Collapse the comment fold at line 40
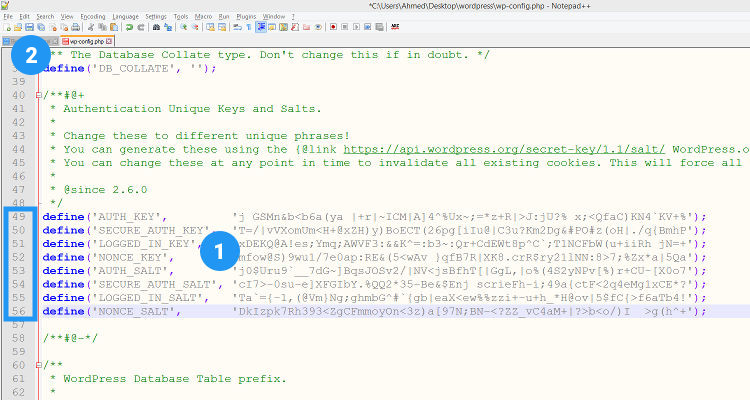Screen dimensions: 750x400 39,95
